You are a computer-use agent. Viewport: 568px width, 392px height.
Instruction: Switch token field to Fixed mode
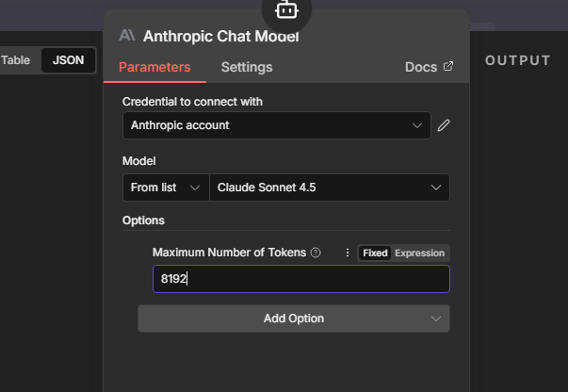[x=375, y=253]
